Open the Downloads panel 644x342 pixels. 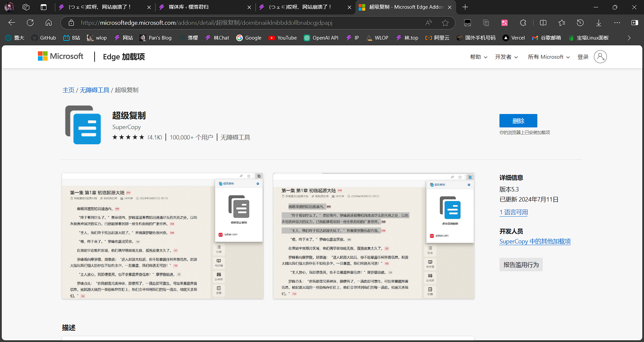coord(599,23)
